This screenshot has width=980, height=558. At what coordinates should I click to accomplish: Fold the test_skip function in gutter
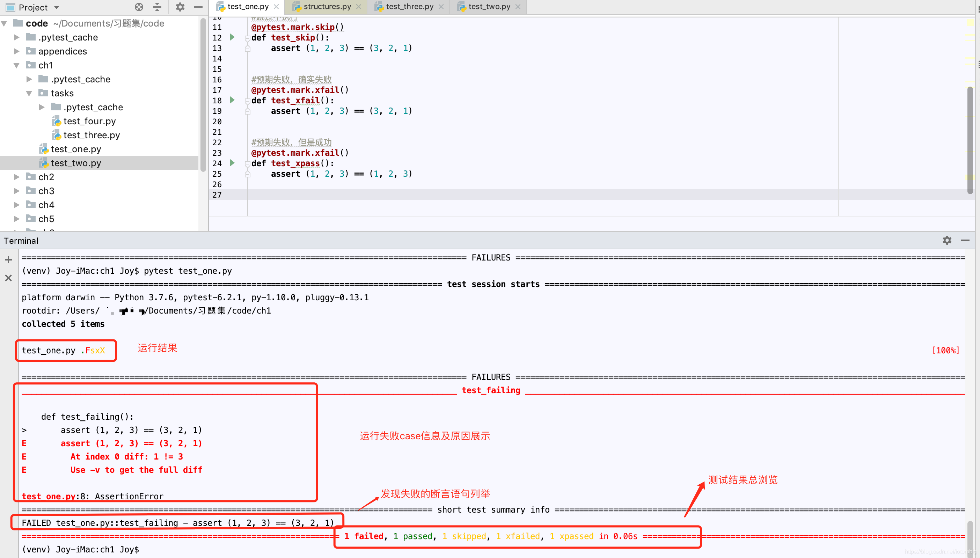point(248,38)
